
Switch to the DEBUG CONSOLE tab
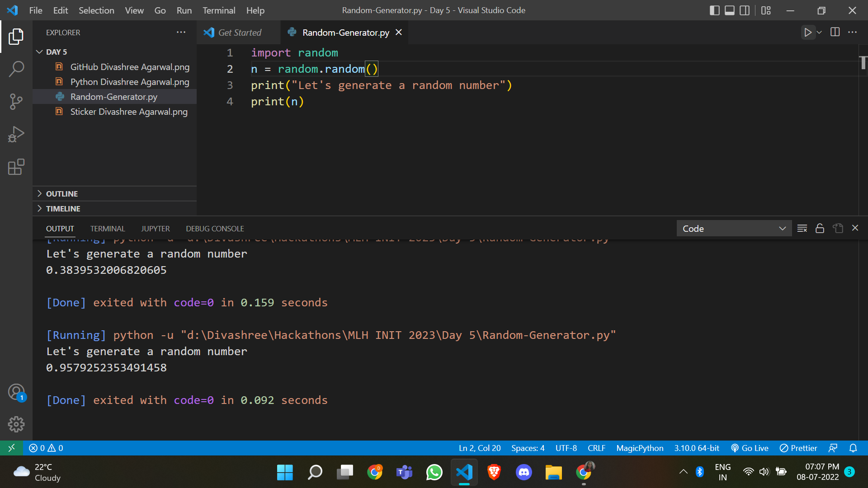tap(214, 229)
